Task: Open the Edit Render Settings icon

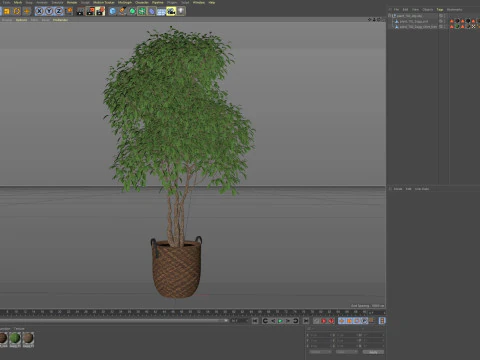Action: coord(100,11)
